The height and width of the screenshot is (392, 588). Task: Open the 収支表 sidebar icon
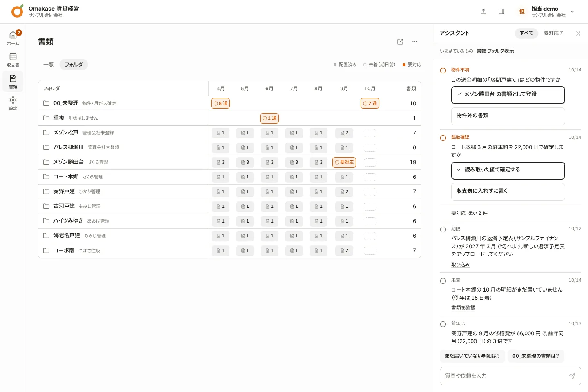13,60
